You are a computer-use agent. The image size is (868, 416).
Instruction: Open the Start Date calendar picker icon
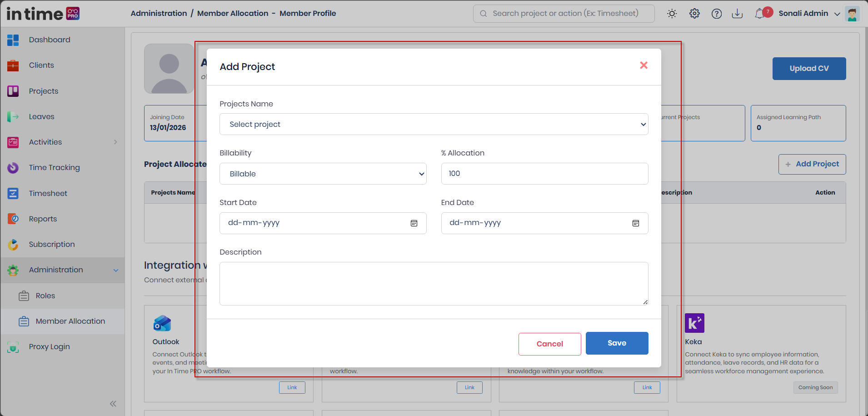[x=414, y=223]
